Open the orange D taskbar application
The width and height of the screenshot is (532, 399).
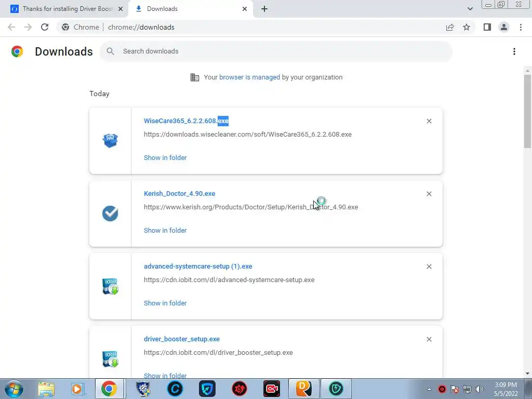pos(303,389)
